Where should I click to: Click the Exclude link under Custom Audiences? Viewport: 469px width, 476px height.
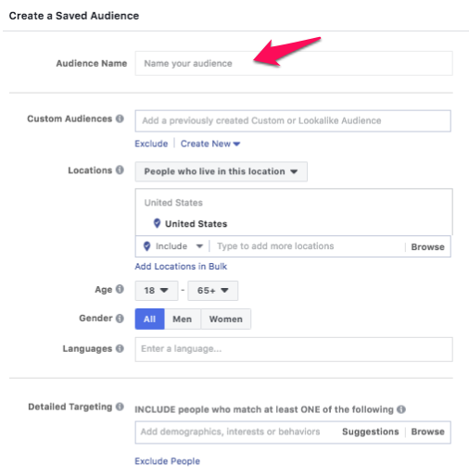point(151,144)
